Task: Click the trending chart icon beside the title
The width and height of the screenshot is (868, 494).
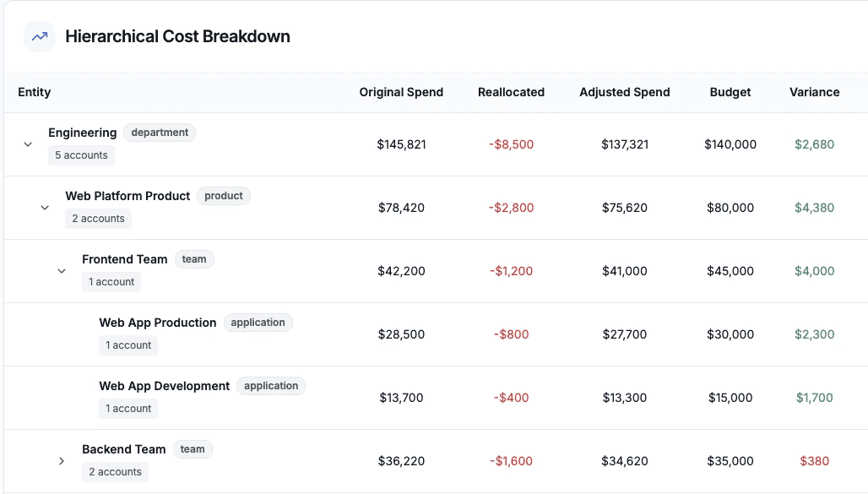Action: pyautogui.click(x=40, y=36)
